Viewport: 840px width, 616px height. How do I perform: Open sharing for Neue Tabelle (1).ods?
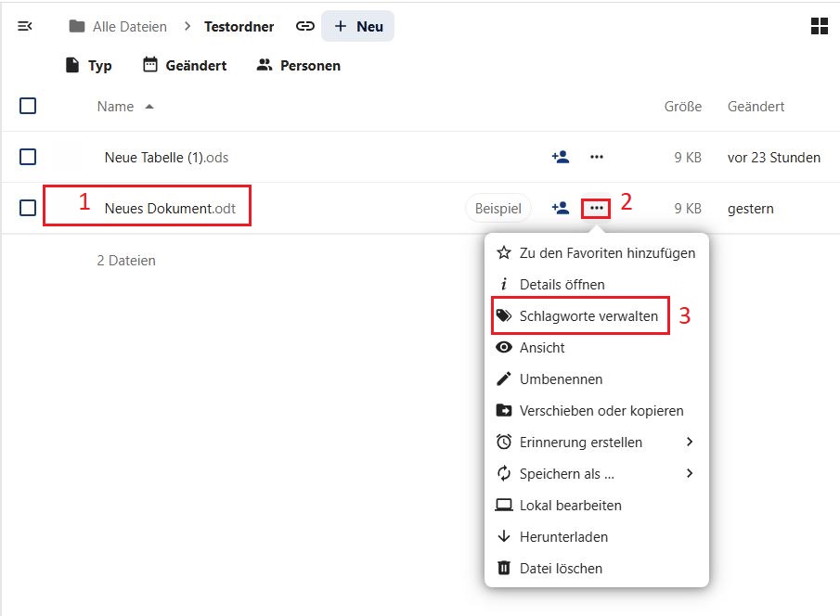(560, 158)
